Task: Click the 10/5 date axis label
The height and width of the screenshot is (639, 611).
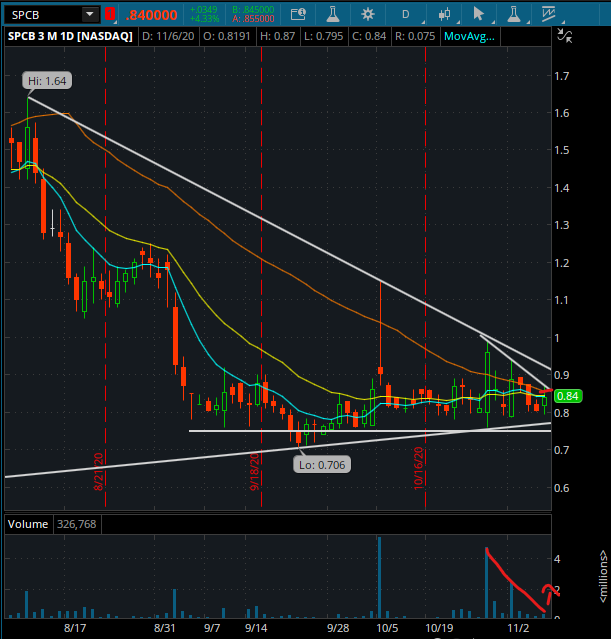Action: click(387, 628)
